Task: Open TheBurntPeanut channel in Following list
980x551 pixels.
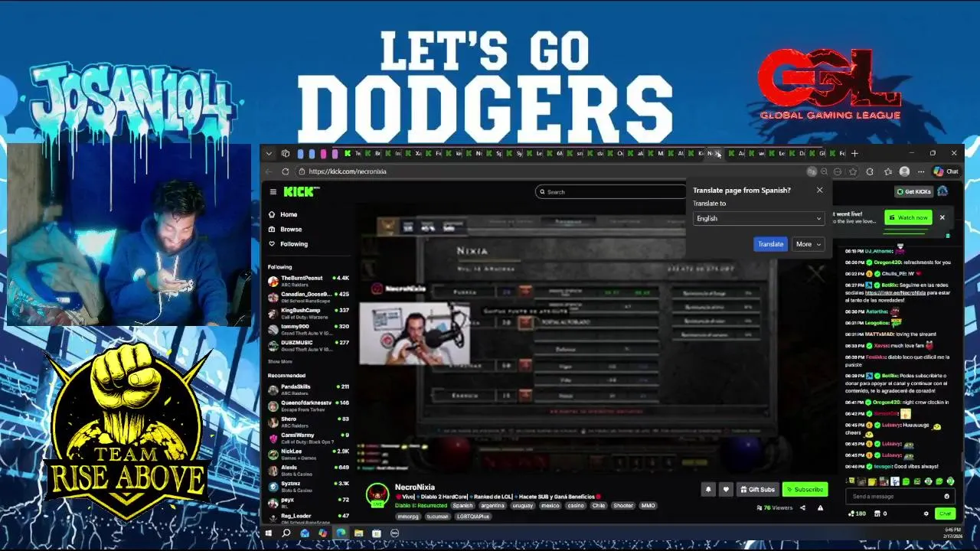Action: click(309, 281)
